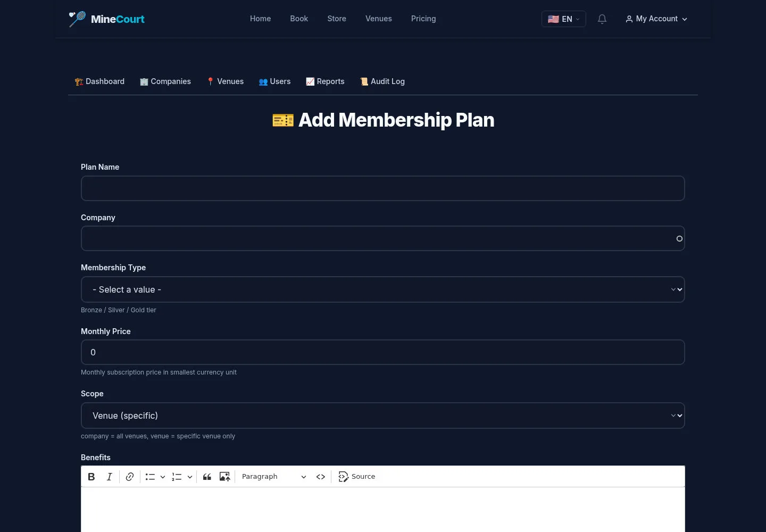766x532 pixels.
Task: Toggle italic formatting in Benefits editor
Action: 109,477
